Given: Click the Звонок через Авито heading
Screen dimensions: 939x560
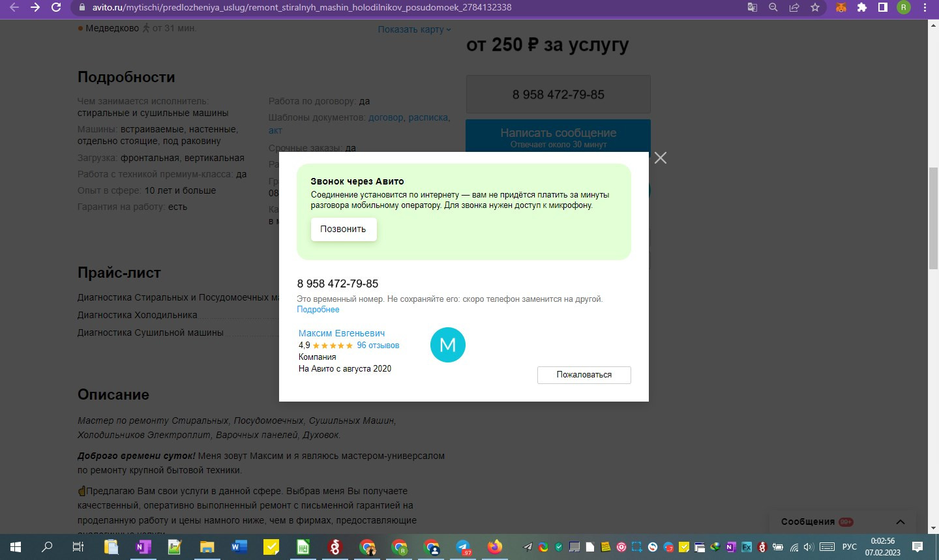Looking at the screenshot, I should tap(357, 181).
